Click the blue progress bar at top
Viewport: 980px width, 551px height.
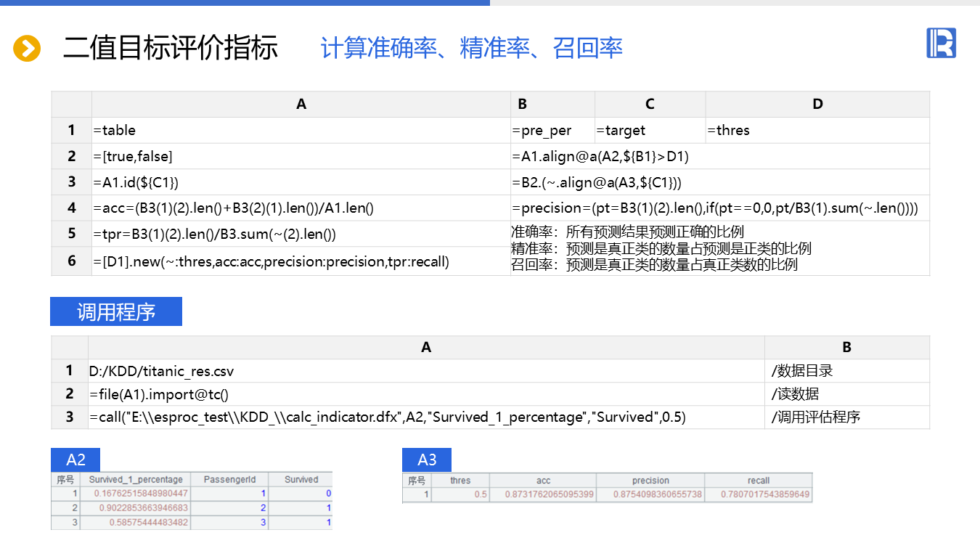[245, 3]
